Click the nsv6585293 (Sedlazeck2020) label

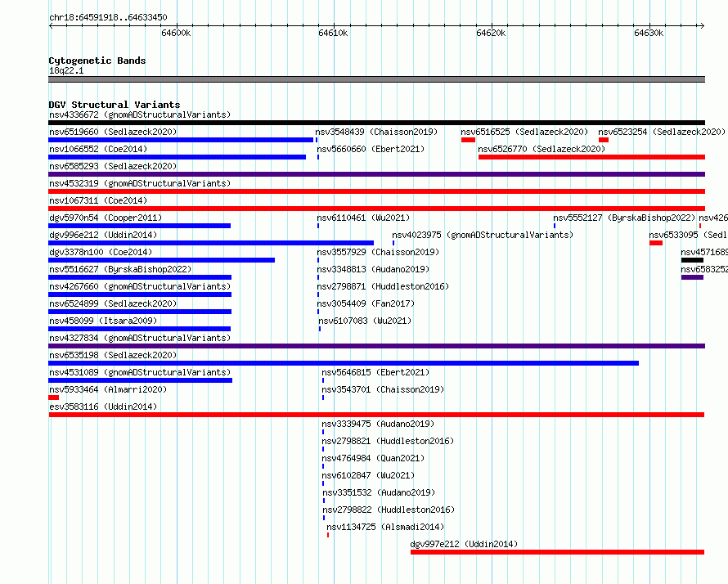113,166
